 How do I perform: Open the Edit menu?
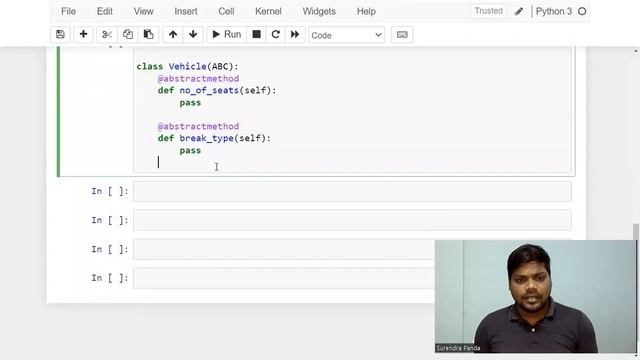[104, 11]
